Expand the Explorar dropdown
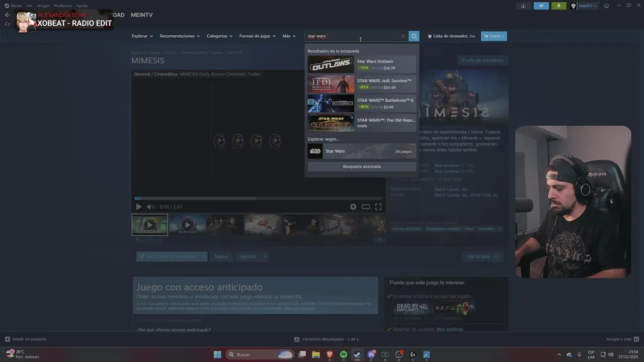Image resolution: width=644 pixels, height=362 pixels. (142, 36)
